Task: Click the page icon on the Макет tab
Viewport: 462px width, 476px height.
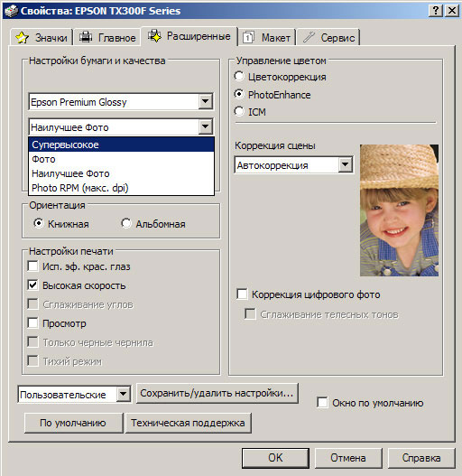Action: click(248, 37)
